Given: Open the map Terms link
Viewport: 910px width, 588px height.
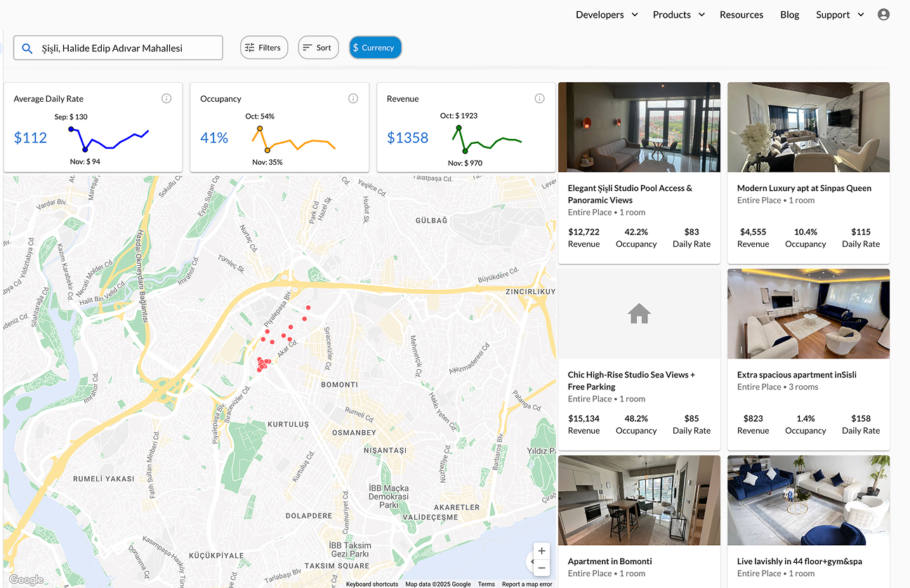Looking at the screenshot, I should (486, 584).
